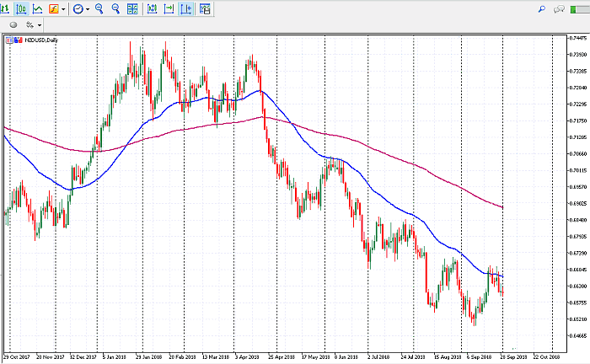Click the gray circle icon in second toolbar

13,25
